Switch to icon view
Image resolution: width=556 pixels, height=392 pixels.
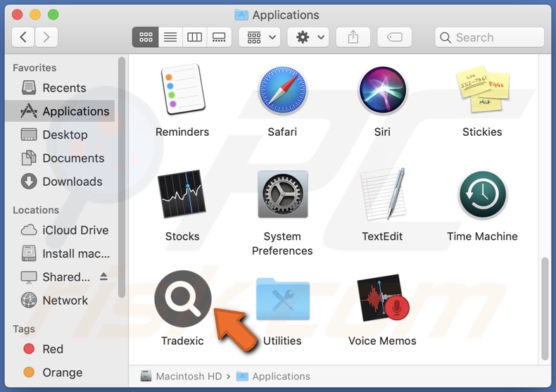click(x=146, y=37)
